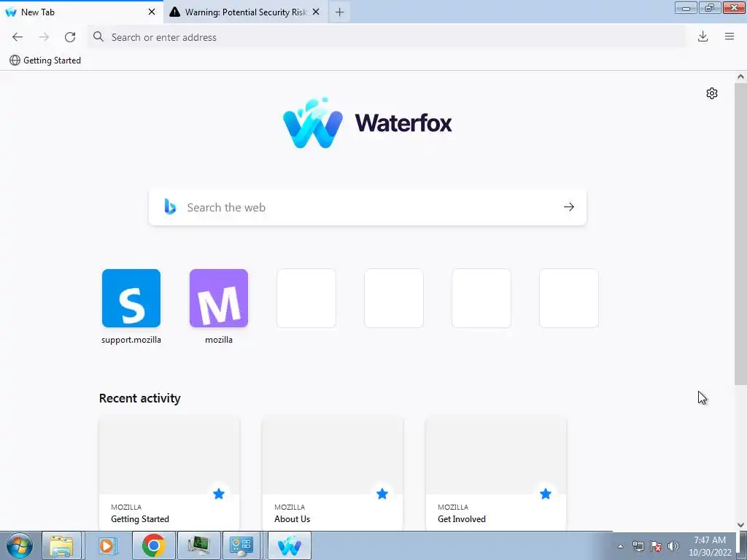747x560 pixels.
Task: Focus the Search or enter address bar
Action: (387, 37)
